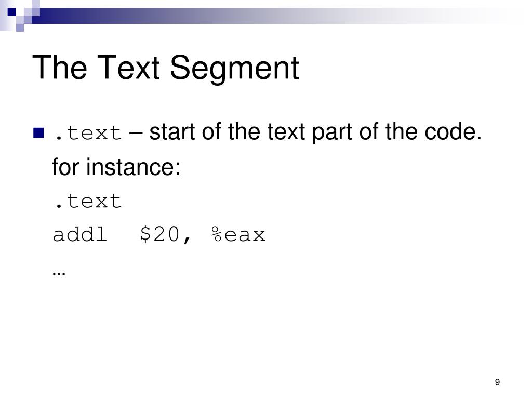This screenshot has height=399, width=532.
Task: Click the standalone '.text' code line
Action: pyautogui.click(x=87, y=201)
